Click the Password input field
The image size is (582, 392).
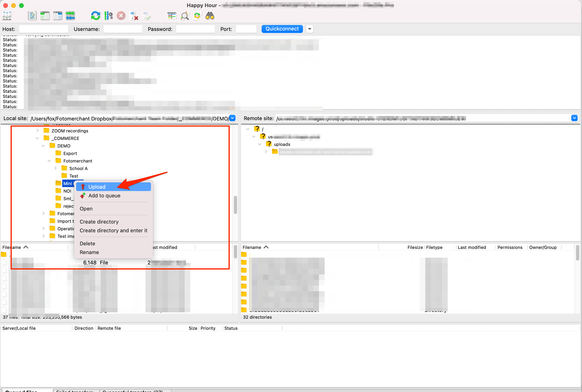click(195, 29)
